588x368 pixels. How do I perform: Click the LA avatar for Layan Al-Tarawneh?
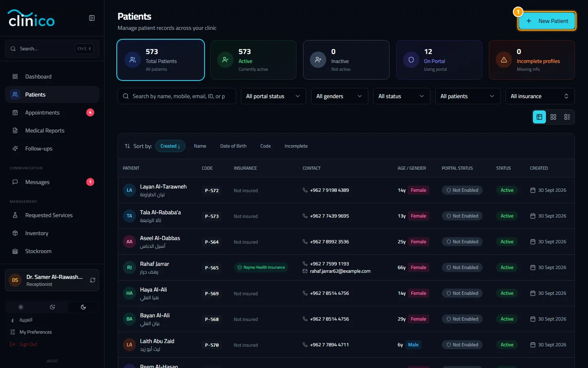[129, 190]
